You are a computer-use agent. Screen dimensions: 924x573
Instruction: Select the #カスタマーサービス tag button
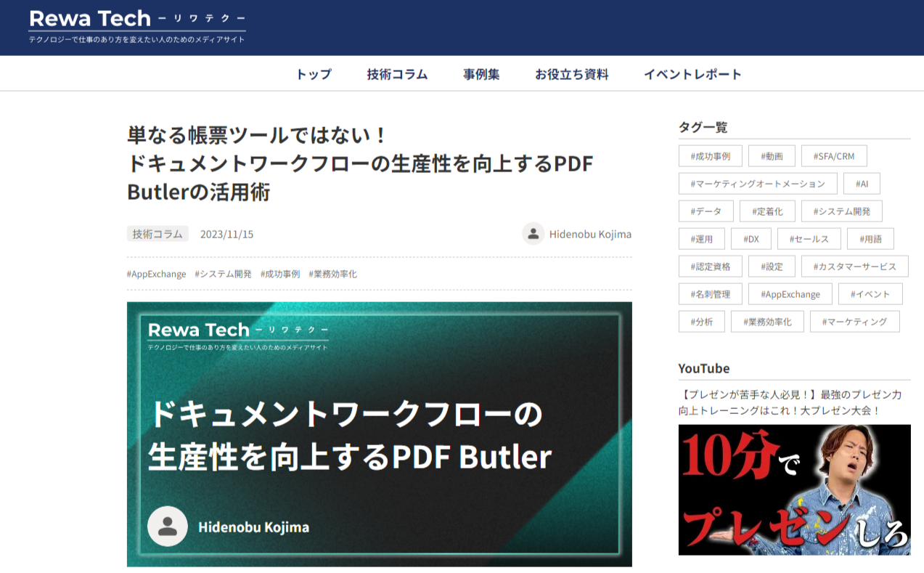click(x=855, y=267)
